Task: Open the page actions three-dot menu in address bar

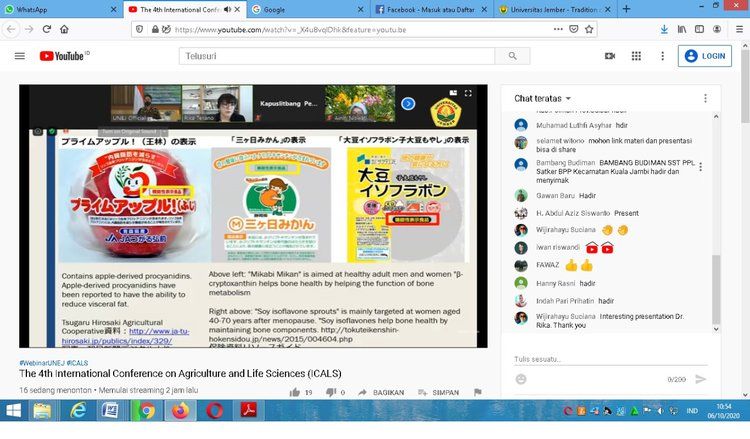Action: (558, 29)
